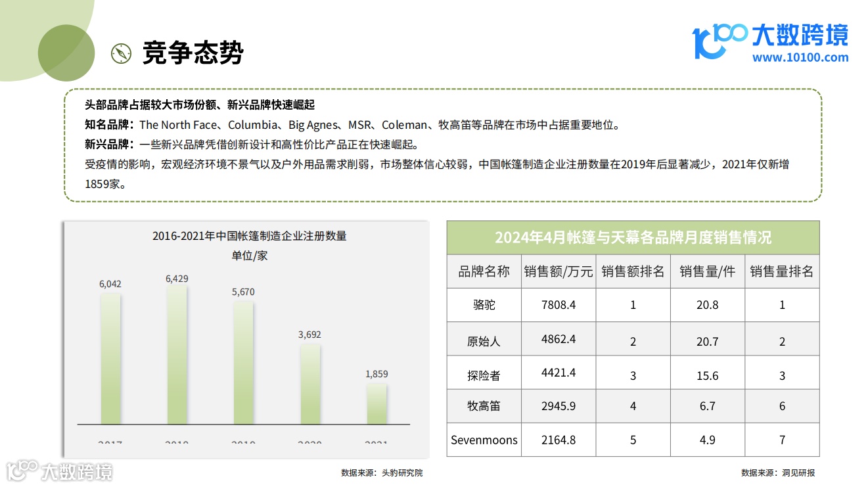Click 销售额排名 value in the 骆驼 row
The width and height of the screenshot is (868, 487).
[x=633, y=305]
